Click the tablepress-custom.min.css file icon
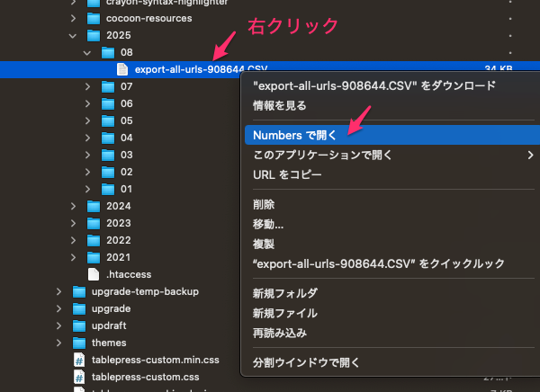Screen dimensions: 540x392 pyautogui.click(x=78, y=360)
